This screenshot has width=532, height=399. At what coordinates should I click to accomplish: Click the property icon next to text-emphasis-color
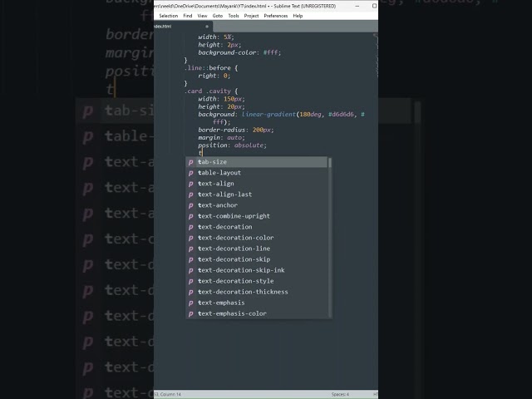pyautogui.click(x=190, y=313)
